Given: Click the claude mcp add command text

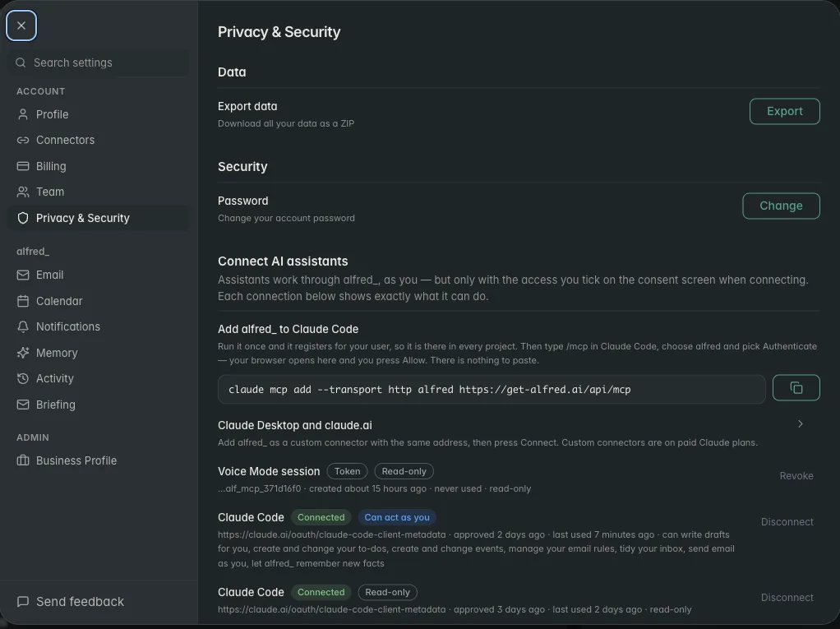Looking at the screenshot, I should pos(430,390).
